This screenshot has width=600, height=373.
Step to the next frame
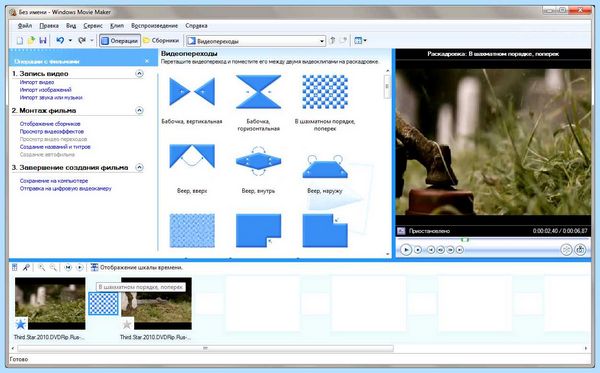coord(450,250)
